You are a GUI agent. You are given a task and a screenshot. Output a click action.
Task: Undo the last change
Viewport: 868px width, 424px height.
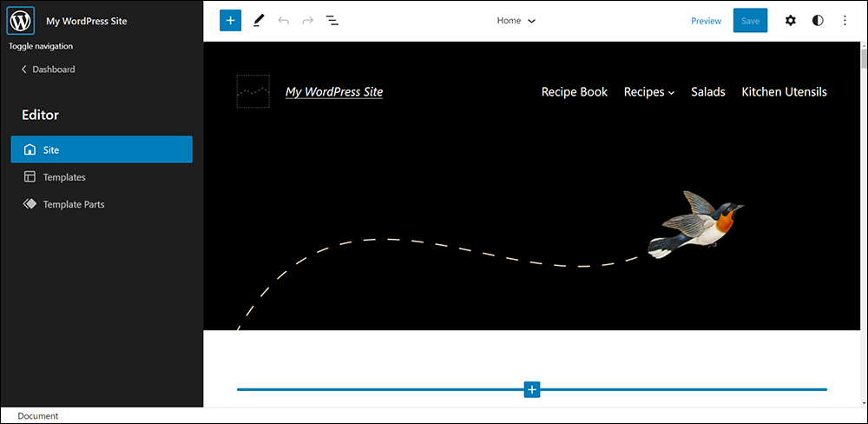point(284,21)
